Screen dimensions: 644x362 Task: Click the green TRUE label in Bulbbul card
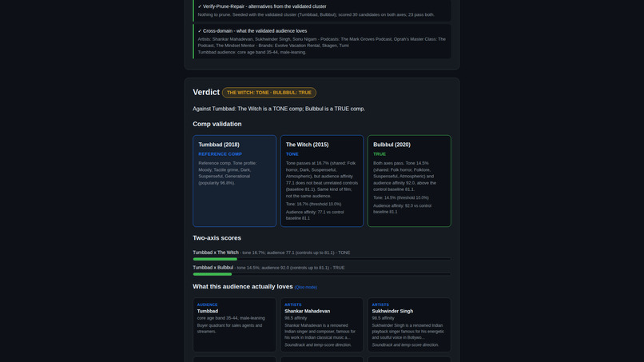pos(380,154)
